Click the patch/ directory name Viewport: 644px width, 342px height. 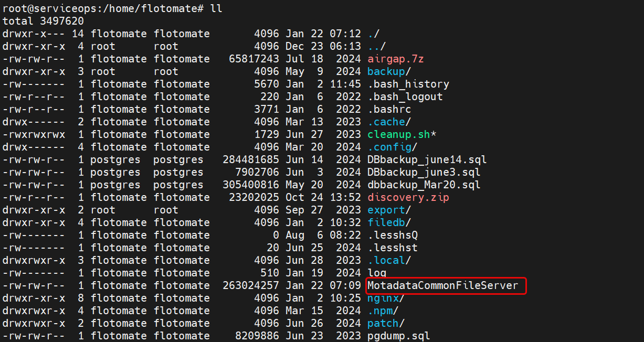pos(386,323)
